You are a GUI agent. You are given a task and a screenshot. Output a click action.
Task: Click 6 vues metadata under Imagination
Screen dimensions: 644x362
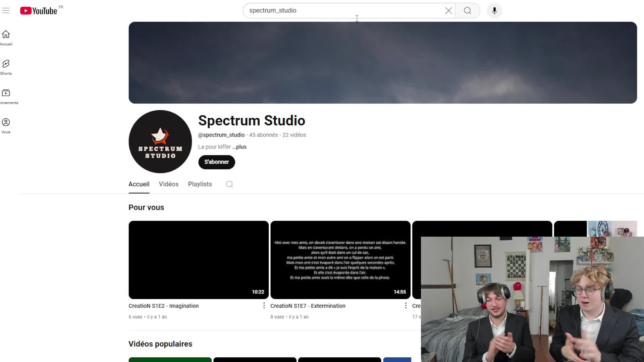pos(136,317)
